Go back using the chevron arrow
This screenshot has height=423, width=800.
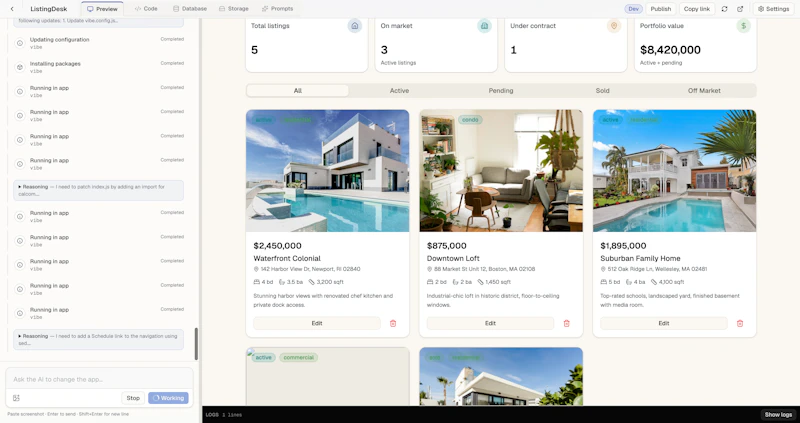click(12, 9)
